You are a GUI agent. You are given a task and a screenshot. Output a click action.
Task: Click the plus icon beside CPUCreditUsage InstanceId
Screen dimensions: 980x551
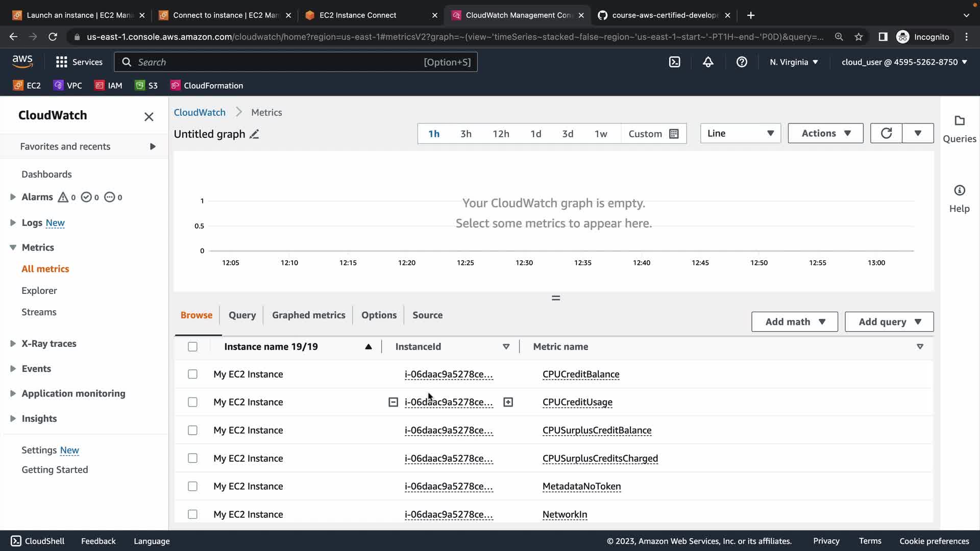tap(508, 403)
